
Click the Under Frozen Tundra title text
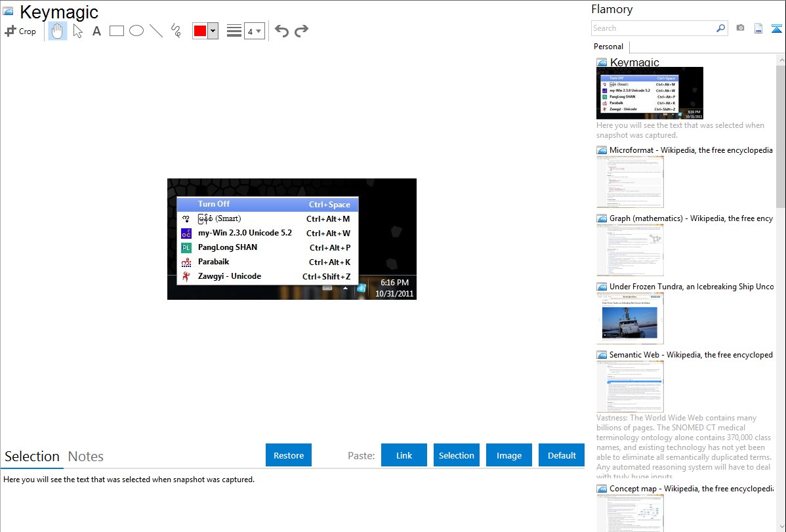(692, 286)
